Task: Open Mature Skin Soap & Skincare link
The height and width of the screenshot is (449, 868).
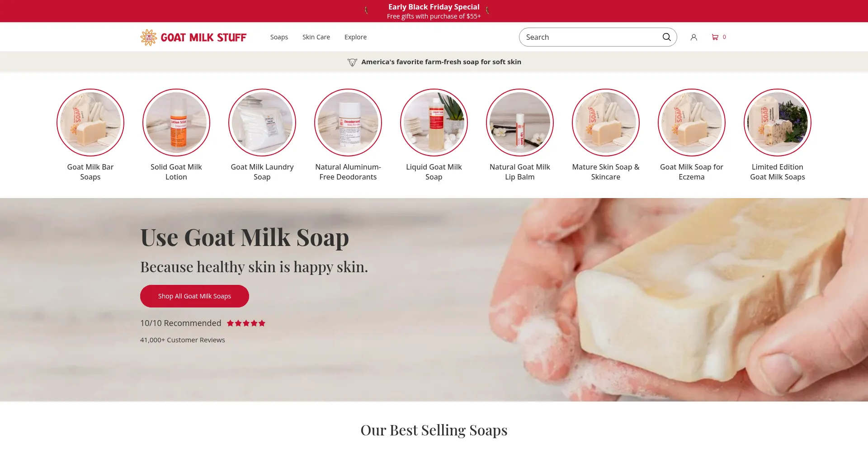Action: pos(606,172)
